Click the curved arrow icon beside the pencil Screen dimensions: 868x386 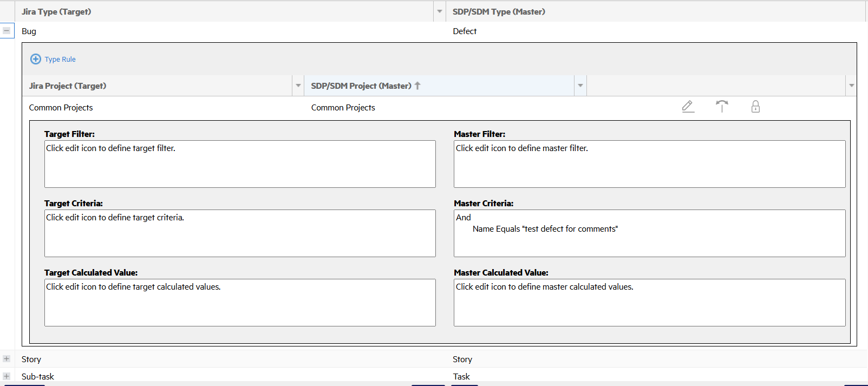pyautogui.click(x=722, y=107)
